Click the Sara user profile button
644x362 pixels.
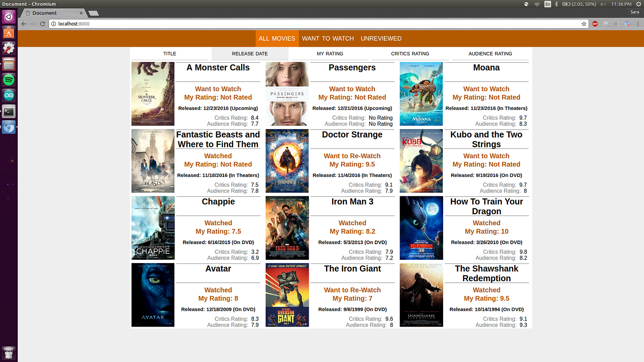[x=635, y=12]
